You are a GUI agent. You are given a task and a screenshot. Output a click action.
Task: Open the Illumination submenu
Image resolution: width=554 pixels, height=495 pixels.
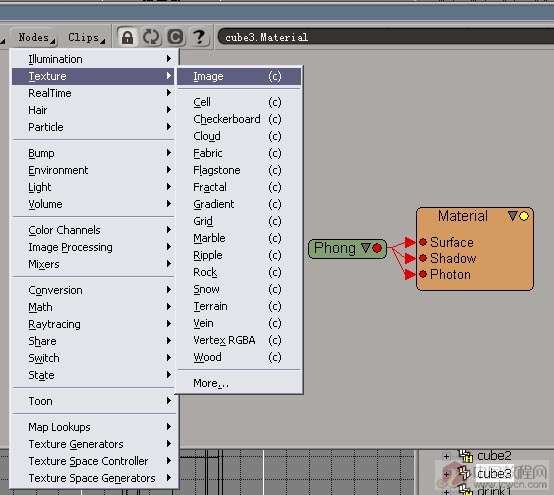point(94,59)
